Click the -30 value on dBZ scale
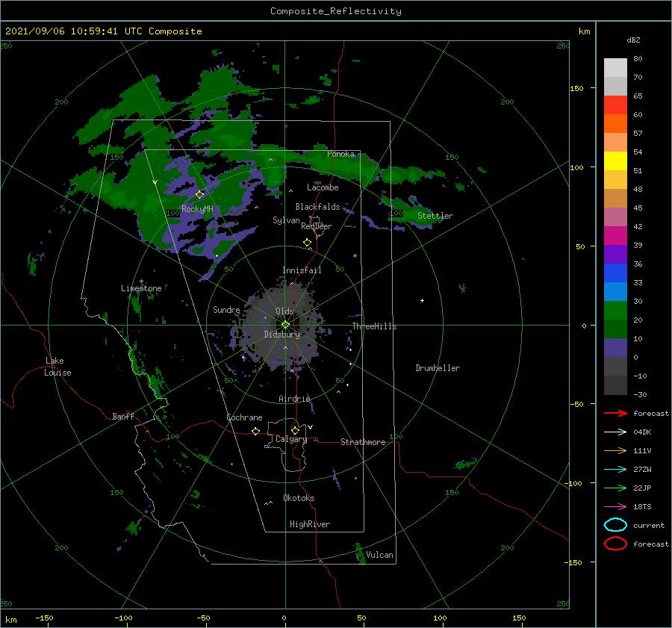Screen dimensions: 672x628 click(x=640, y=394)
